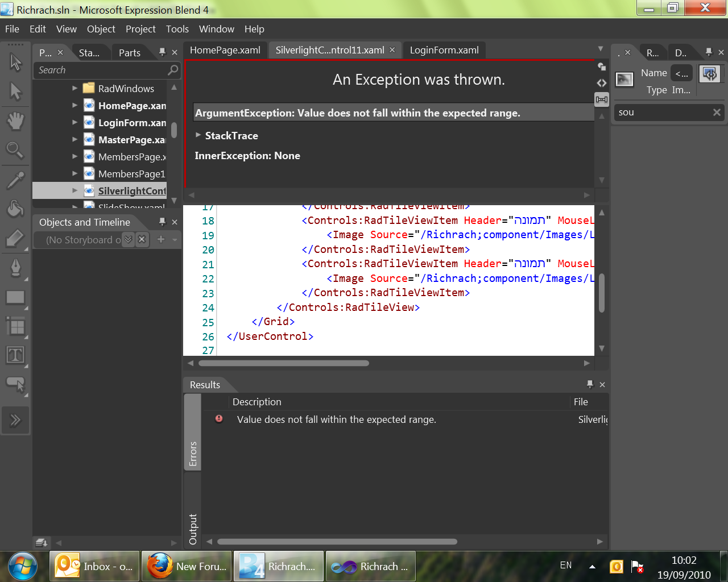Viewport: 728px width, 582px height.
Task: Open the Project menu
Action: (140, 29)
